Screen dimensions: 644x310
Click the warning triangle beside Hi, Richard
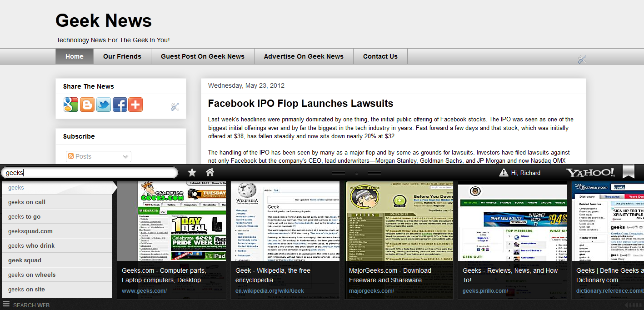(504, 172)
